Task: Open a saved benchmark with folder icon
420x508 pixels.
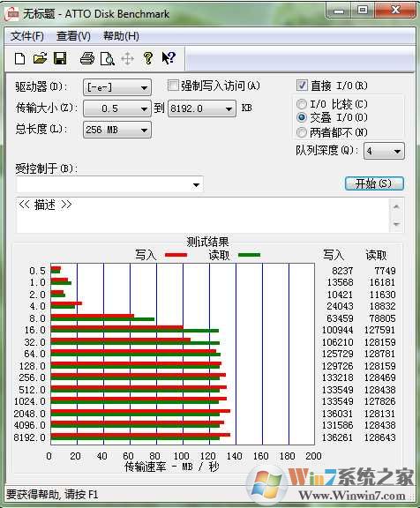Action: click(41, 58)
